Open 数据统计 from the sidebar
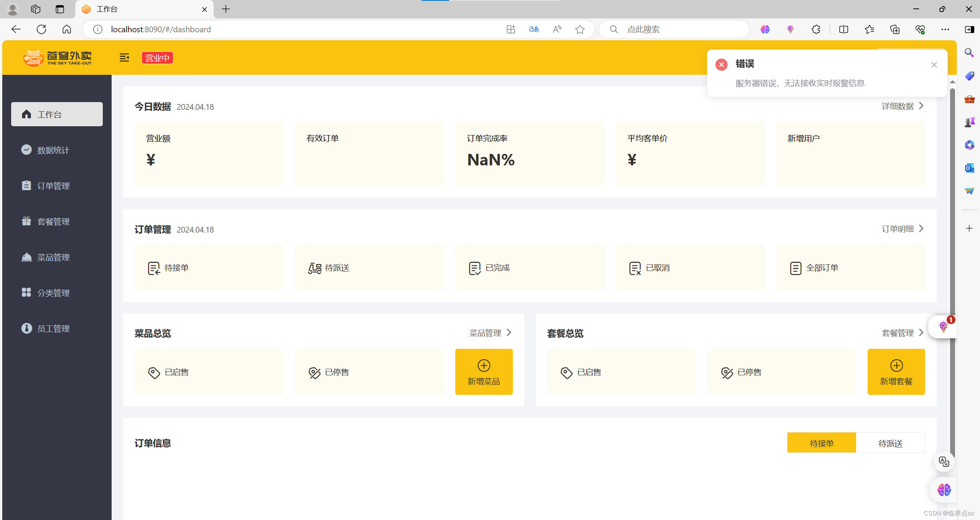Screen dimensions: 980x520 [x=53, y=150]
